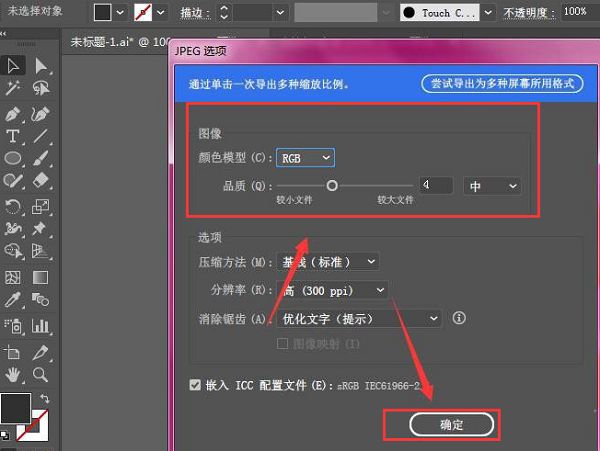600x451 pixels.
Task: Toggle the 图像映射 checkbox
Action: click(x=282, y=344)
